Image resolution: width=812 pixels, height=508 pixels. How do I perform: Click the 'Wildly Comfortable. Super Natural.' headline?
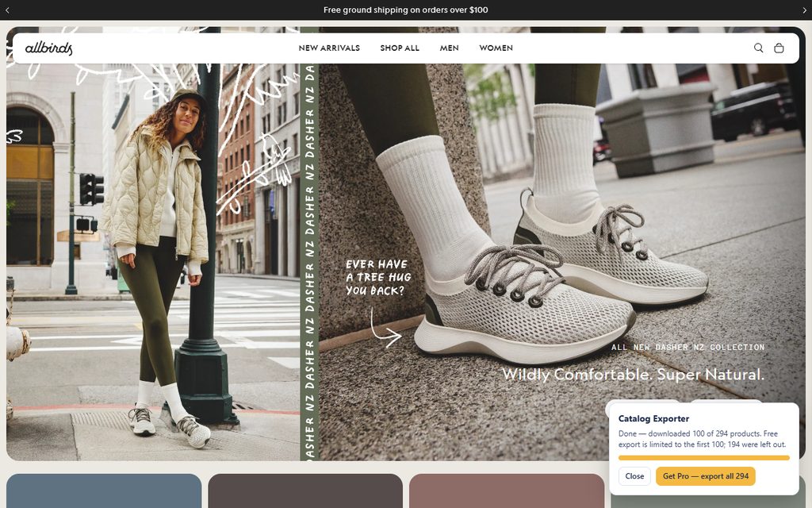pos(633,375)
